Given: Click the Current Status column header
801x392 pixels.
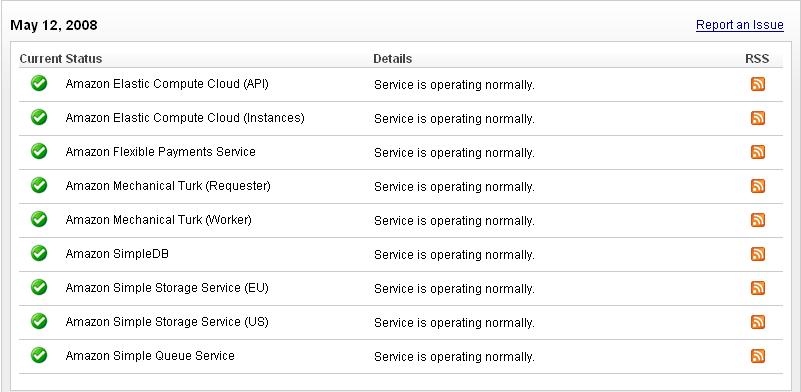Looking at the screenshot, I should click(61, 59).
